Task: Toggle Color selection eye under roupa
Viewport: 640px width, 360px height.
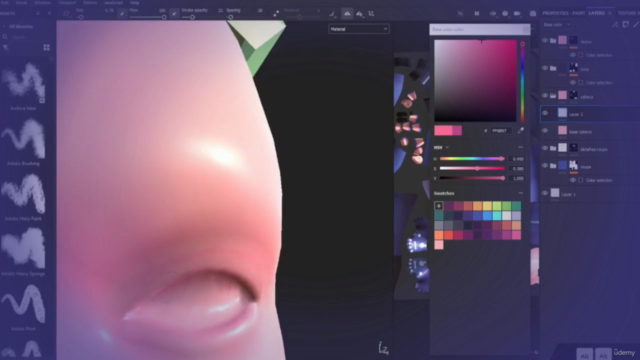Action: [x=573, y=180]
